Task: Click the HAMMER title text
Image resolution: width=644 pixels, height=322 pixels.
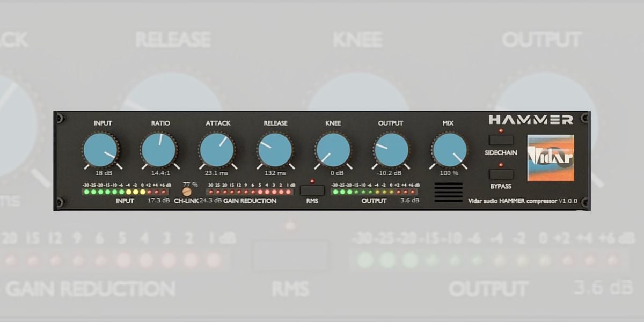Action: point(531,120)
